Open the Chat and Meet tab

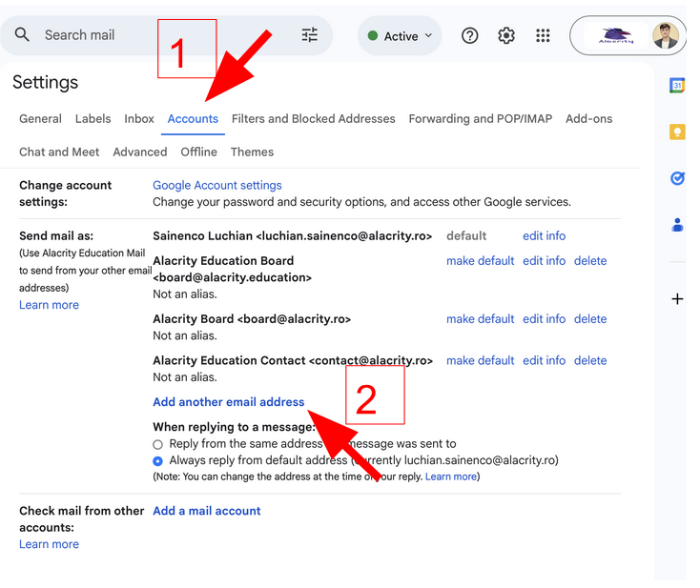point(59,152)
